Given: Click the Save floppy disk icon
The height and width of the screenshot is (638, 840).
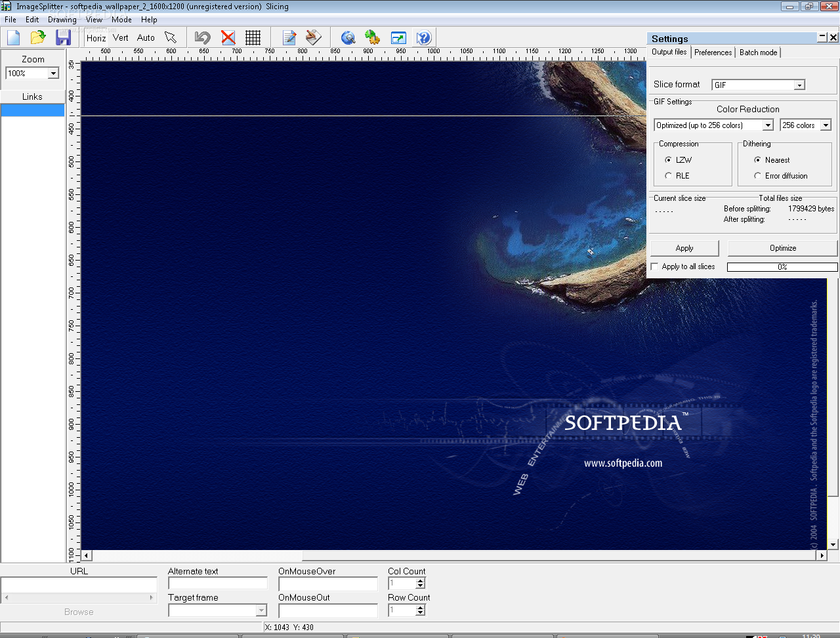Looking at the screenshot, I should (63, 37).
